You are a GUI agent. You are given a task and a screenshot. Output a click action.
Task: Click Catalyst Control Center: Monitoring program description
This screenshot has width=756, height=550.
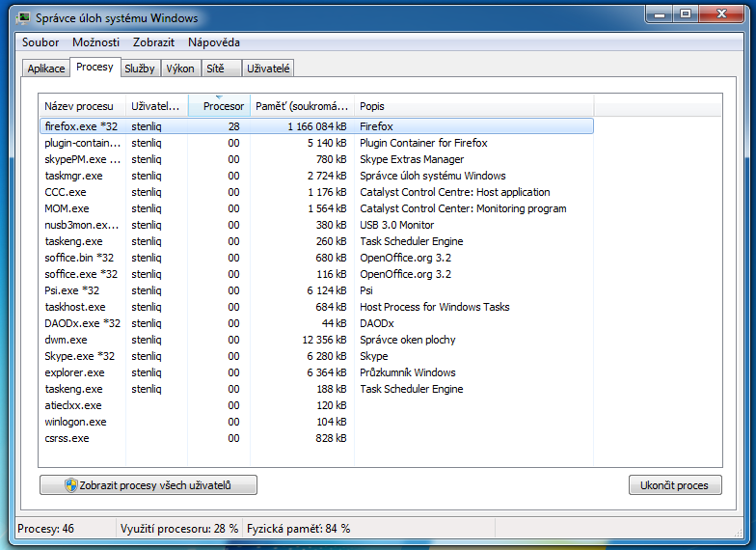coord(463,208)
